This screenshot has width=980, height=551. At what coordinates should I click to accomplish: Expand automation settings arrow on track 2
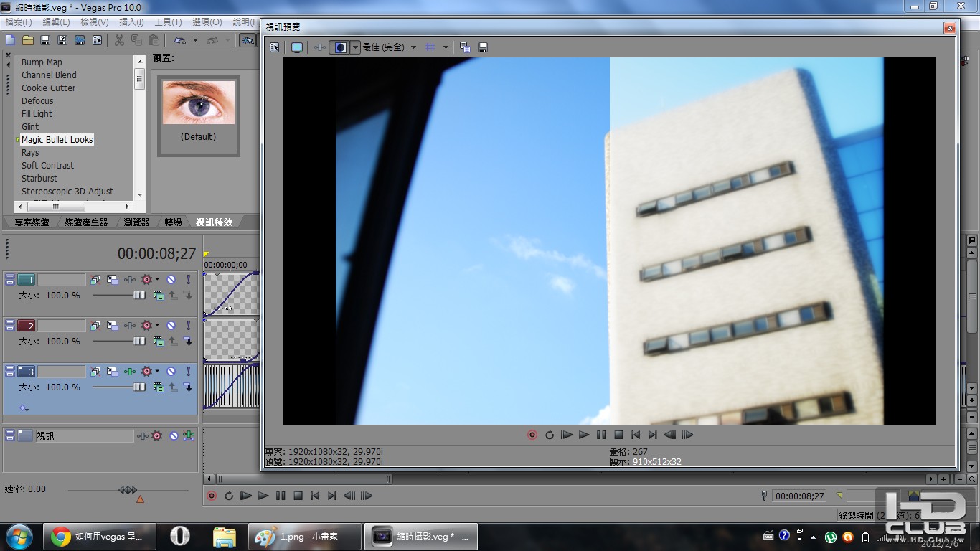coord(157,326)
